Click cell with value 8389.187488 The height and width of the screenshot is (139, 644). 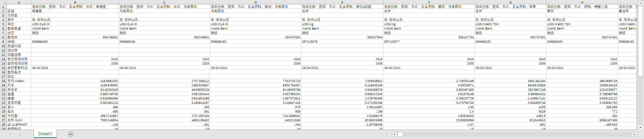582,120
